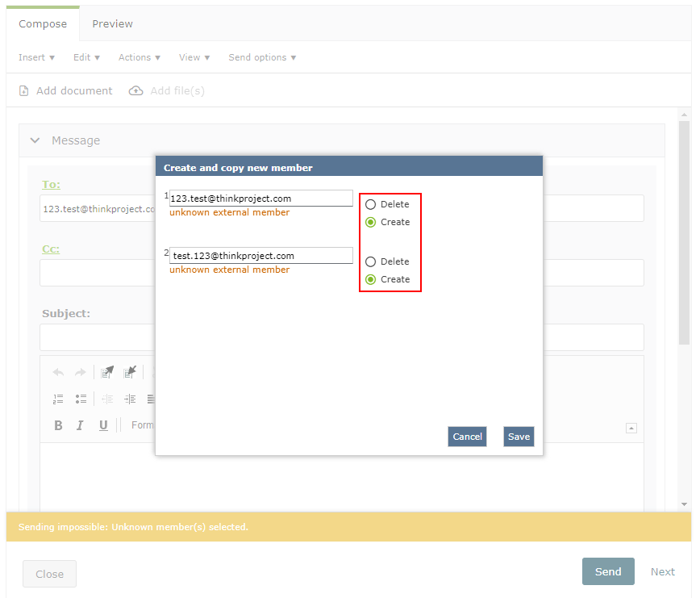Open the Insert dropdown menu
This screenshot has width=700, height=598.
tap(36, 57)
